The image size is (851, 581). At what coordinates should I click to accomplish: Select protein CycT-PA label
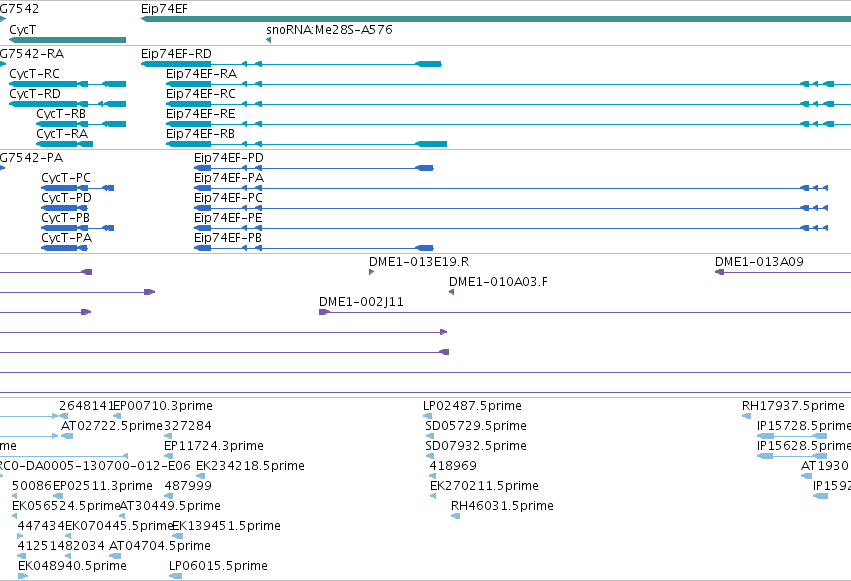click(x=66, y=238)
